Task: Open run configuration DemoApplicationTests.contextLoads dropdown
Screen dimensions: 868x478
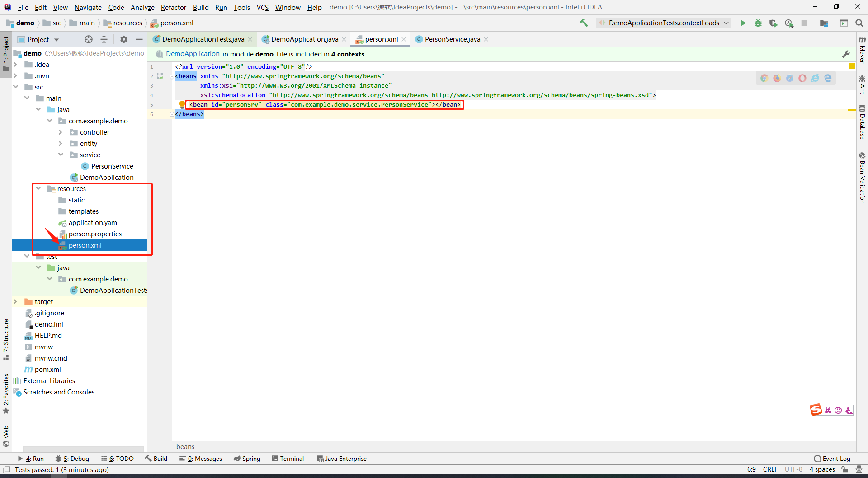Action: 664,23
